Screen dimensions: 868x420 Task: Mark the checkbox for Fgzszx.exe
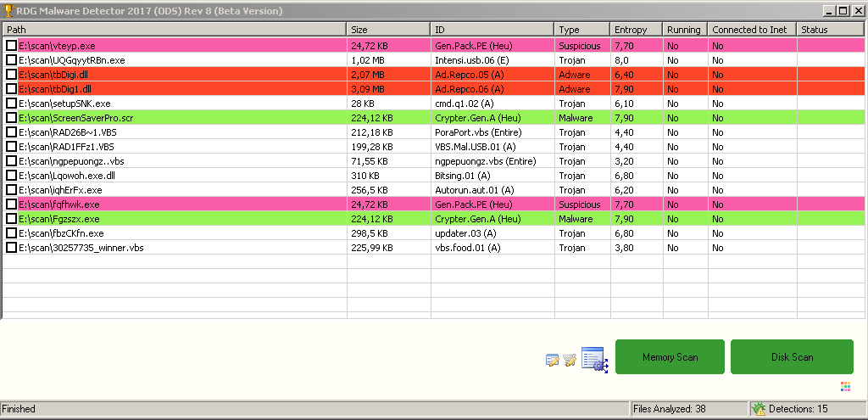click(x=12, y=219)
